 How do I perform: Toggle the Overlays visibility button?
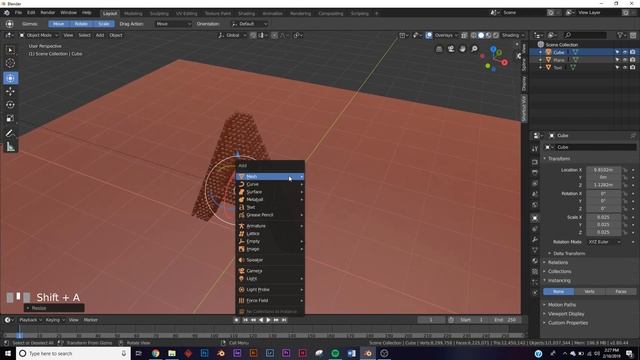429,36
